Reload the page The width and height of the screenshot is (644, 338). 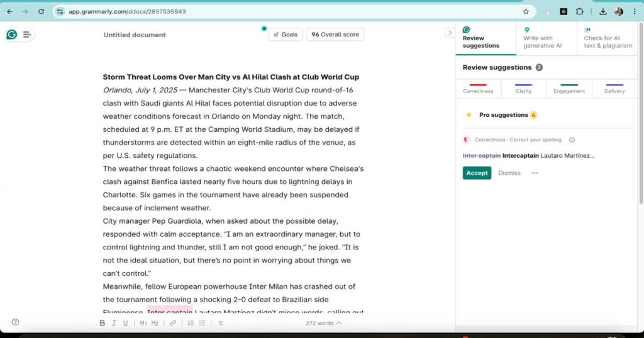pyautogui.click(x=41, y=11)
